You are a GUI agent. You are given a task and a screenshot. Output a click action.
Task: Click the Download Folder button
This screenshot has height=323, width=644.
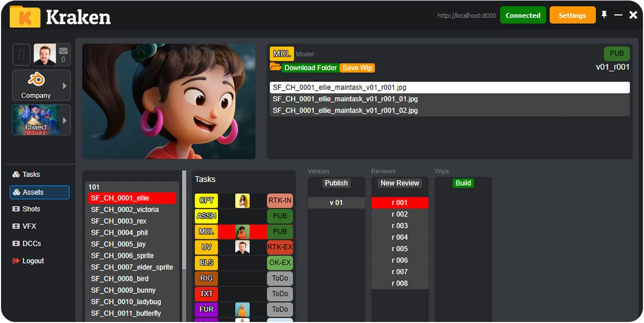tap(310, 68)
